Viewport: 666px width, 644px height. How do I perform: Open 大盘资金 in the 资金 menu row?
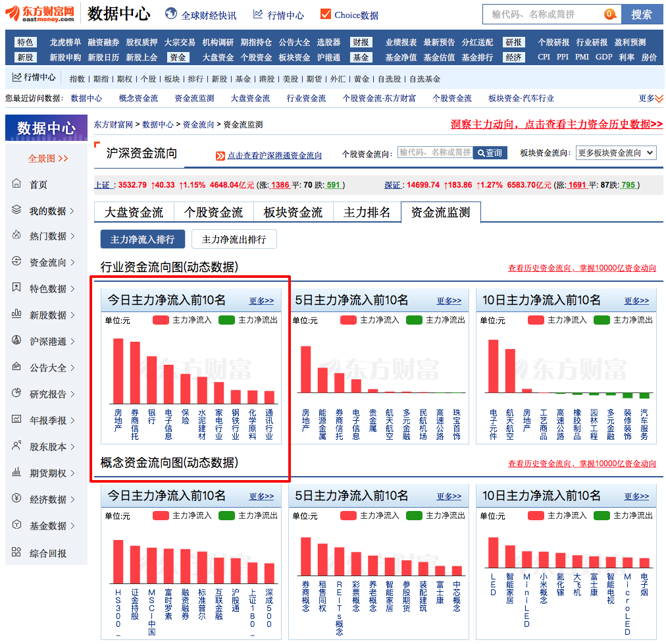tap(218, 57)
